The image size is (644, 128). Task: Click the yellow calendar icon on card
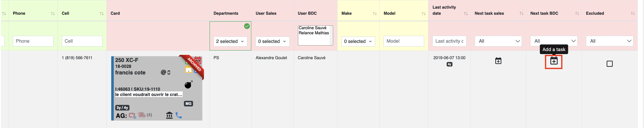click(x=188, y=69)
